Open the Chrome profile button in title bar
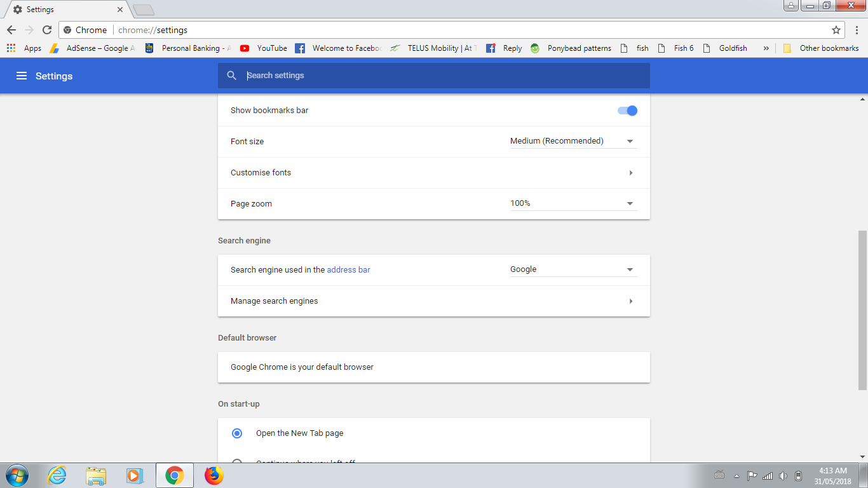This screenshot has width=868, height=488. (x=791, y=6)
